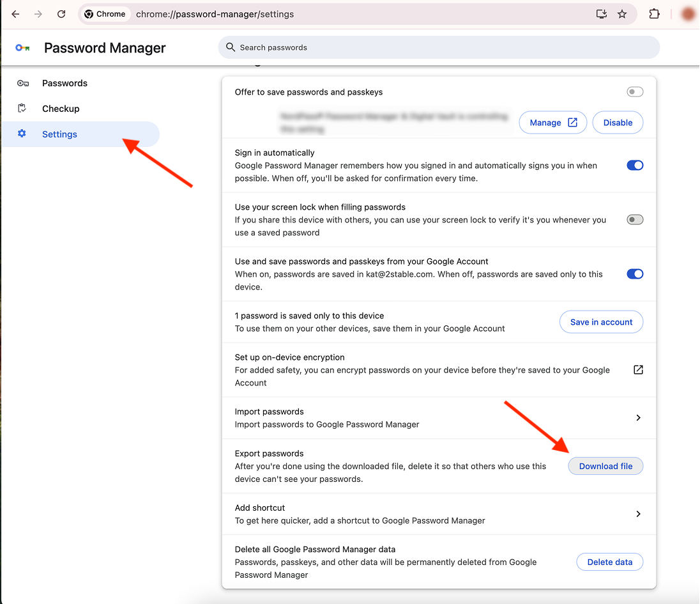Click the Settings gear icon in sidebar
The height and width of the screenshot is (604, 700).
(x=22, y=134)
